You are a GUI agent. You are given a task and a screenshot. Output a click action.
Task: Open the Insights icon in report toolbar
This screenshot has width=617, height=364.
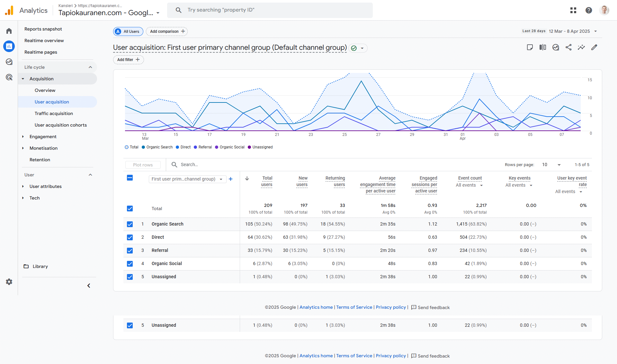(556, 47)
